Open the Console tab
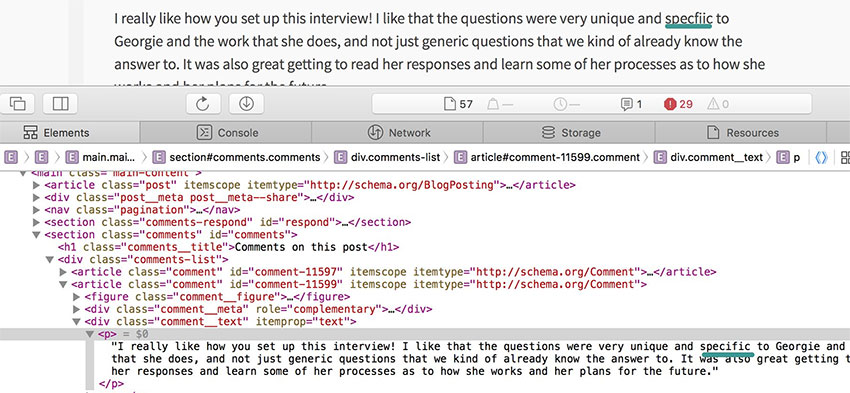 coord(227,132)
